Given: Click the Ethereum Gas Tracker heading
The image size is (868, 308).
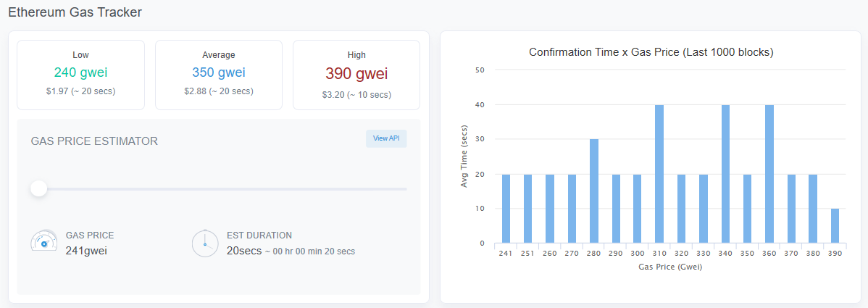Looking at the screenshot, I should pos(75,12).
